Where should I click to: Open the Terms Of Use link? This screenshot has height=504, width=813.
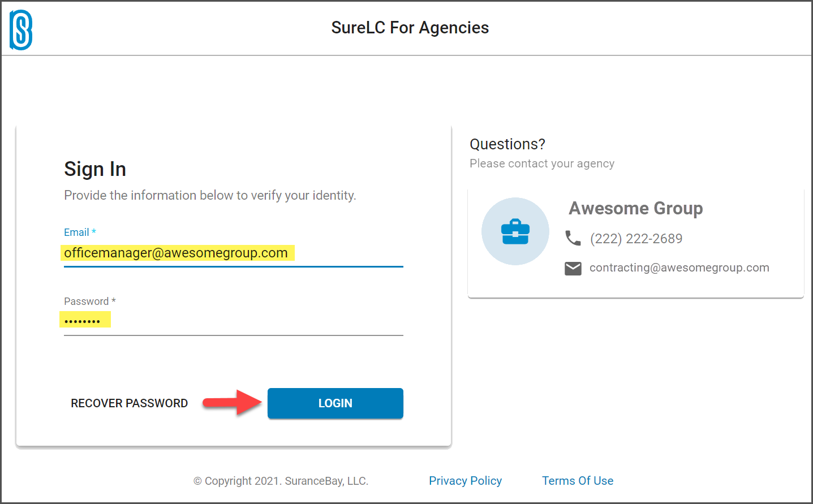click(x=578, y=481)
